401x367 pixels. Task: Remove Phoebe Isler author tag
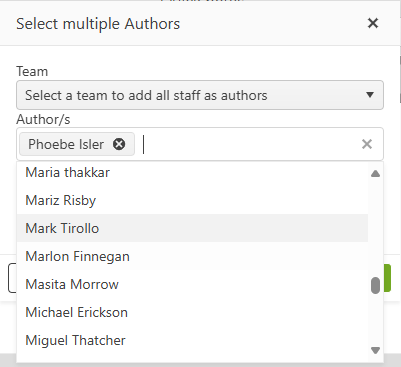pyautogui.click(x=119, y=144)
